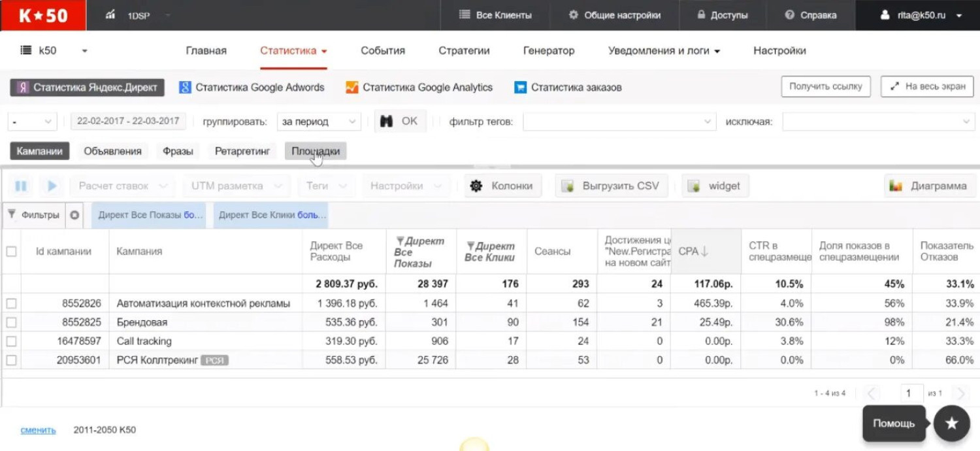Click the star help button

[x=951, y=424]
